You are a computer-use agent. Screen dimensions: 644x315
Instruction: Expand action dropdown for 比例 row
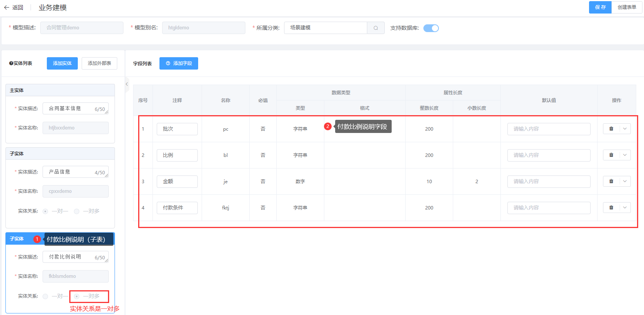625,155
